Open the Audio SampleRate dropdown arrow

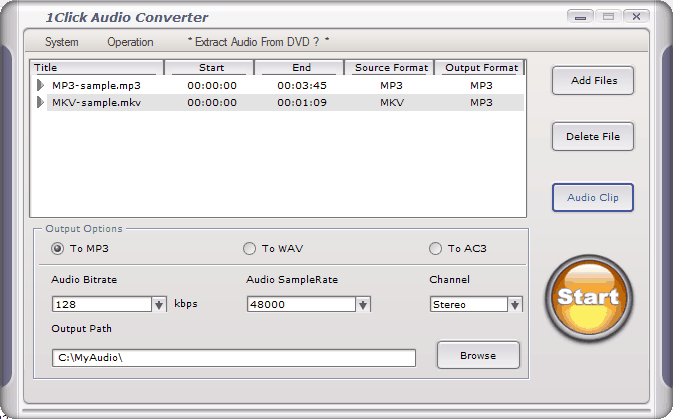pos(363,304)
